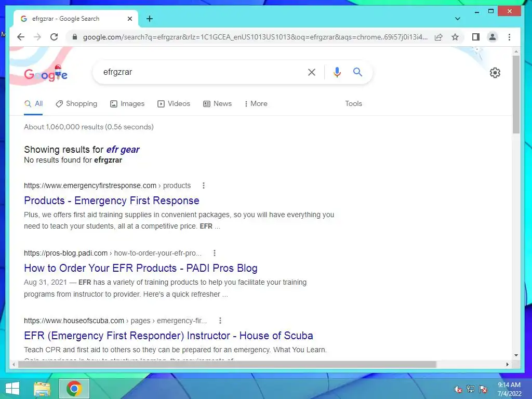Switch to the Shopping tab
Viewport: 532px width, 399px height.
(x=76, y=104)
